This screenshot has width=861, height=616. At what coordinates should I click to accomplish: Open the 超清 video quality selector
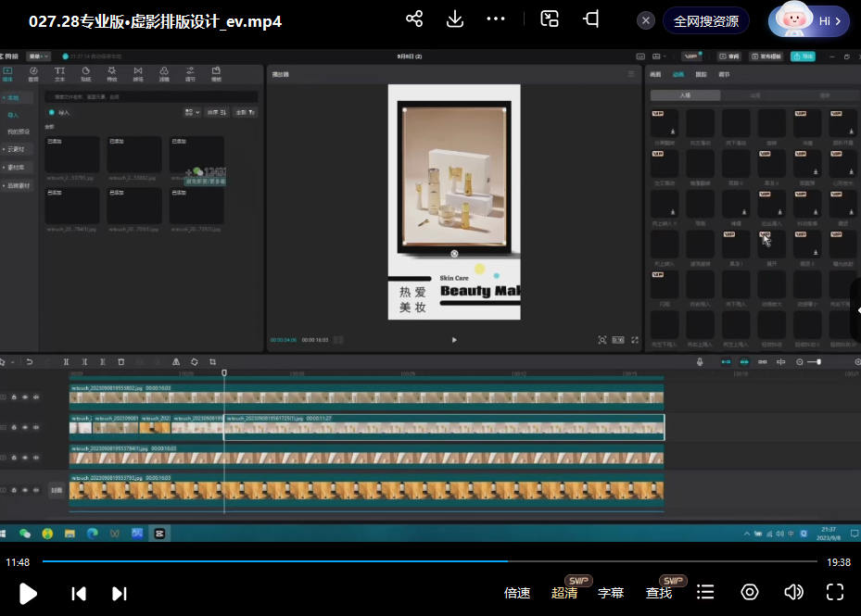tap(564, 593)
